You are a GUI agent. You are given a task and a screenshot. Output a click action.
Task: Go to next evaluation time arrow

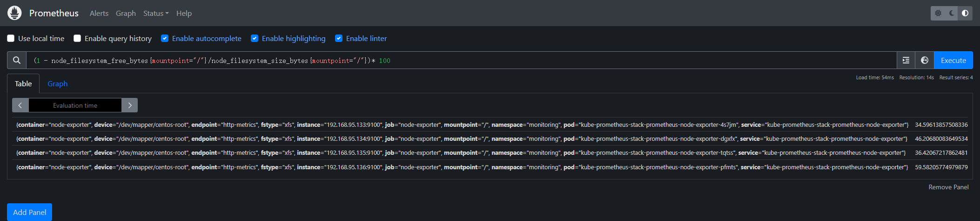click(130, 105)
